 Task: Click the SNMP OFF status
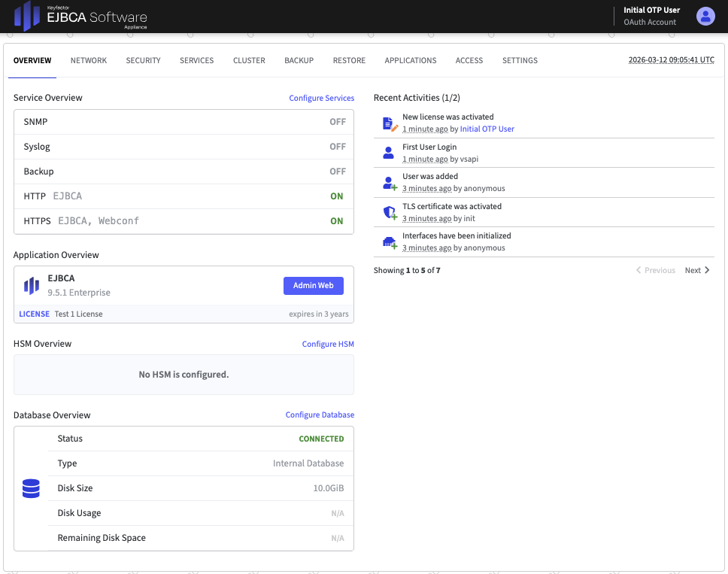(x=338, y=122)
